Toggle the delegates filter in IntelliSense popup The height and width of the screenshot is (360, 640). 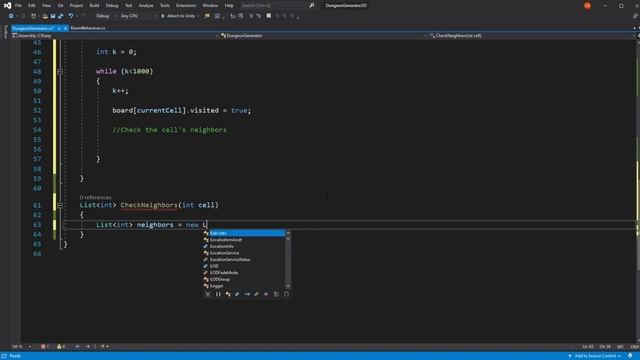point(266,294)
